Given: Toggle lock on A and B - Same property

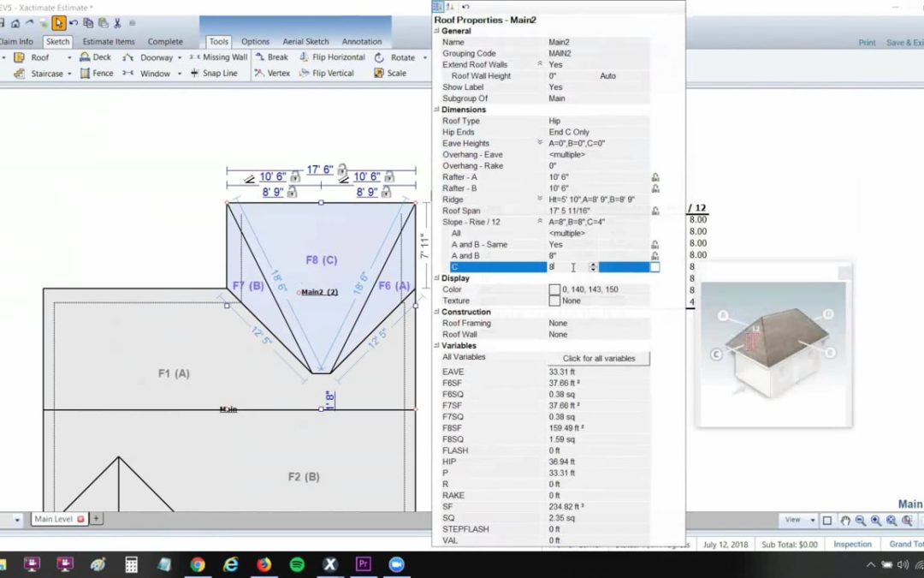Looking at the screenshot, I should 655,244.
